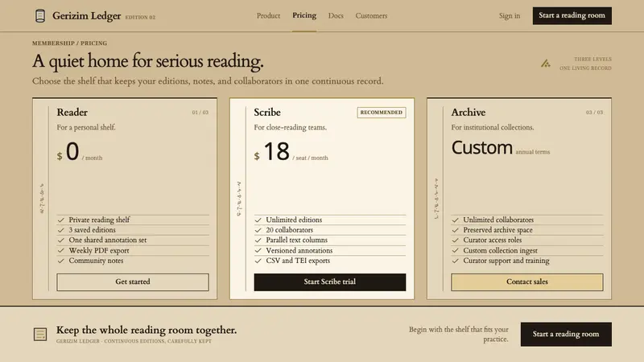
Task: Click the EDITION 02 label beside the logo
Action: pos(140,17)
